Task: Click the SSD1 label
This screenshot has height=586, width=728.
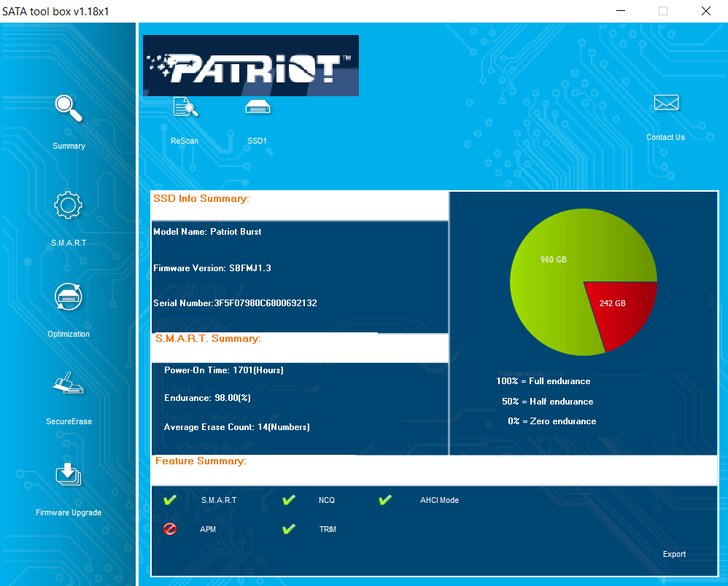Action: [257, 141]
